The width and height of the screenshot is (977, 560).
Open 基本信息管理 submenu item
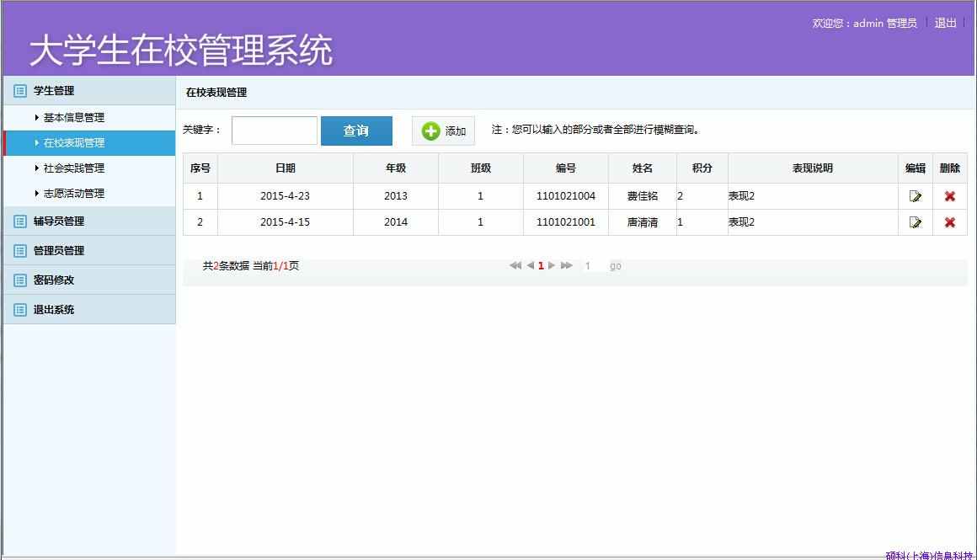tap(73, 118)
